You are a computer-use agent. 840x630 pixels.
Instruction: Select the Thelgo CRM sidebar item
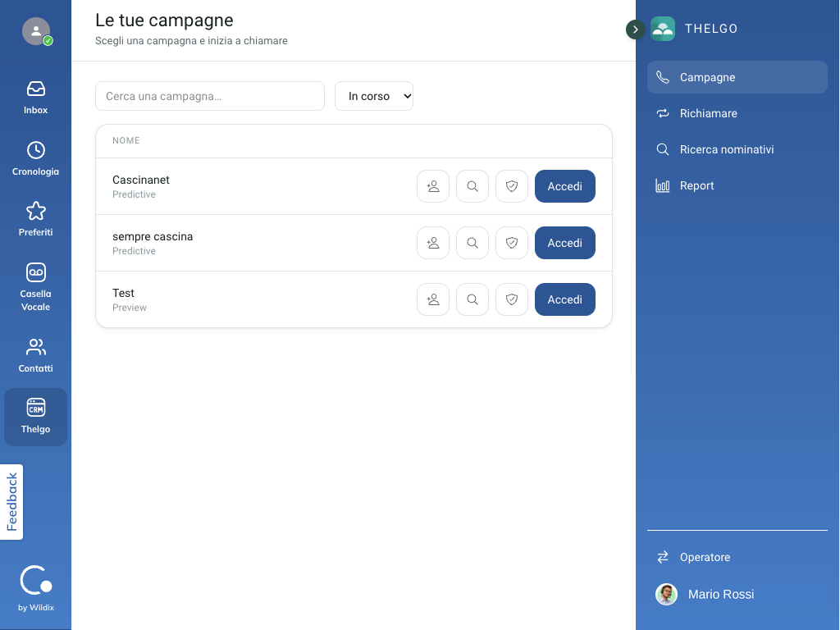tap(35, 417)
